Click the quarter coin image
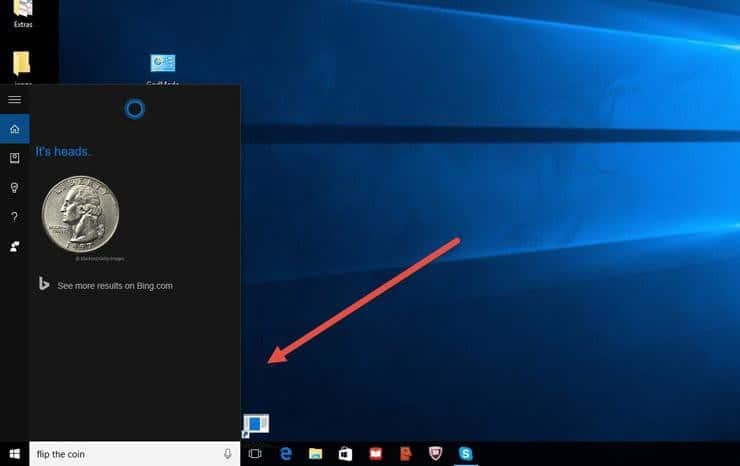 (x=80, y=215)
